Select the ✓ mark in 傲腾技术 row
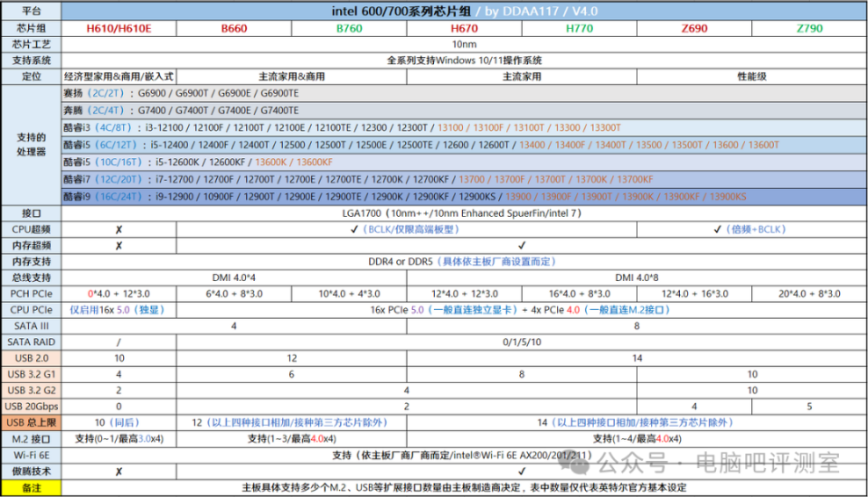Screen dimensions: 868x497 click(522, 471)
